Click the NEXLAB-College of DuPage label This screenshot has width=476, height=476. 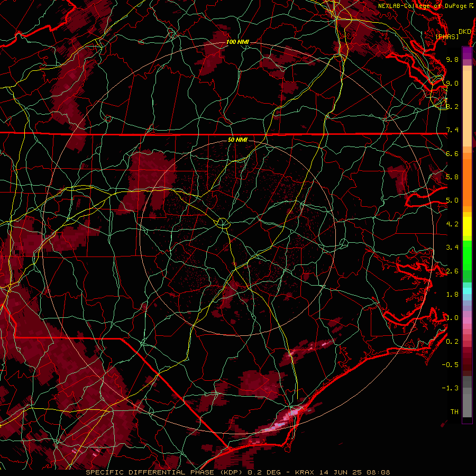pos(423,6)
